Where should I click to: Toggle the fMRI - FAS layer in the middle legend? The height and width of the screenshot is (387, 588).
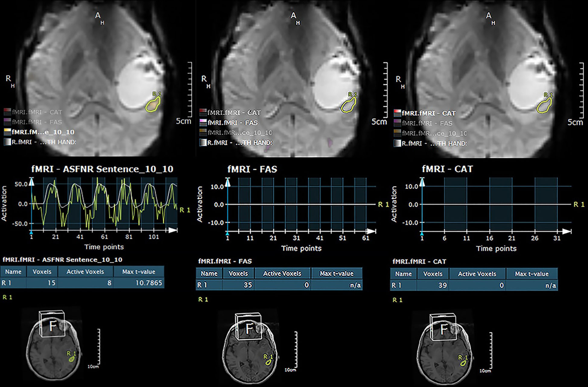pos(232,123)
